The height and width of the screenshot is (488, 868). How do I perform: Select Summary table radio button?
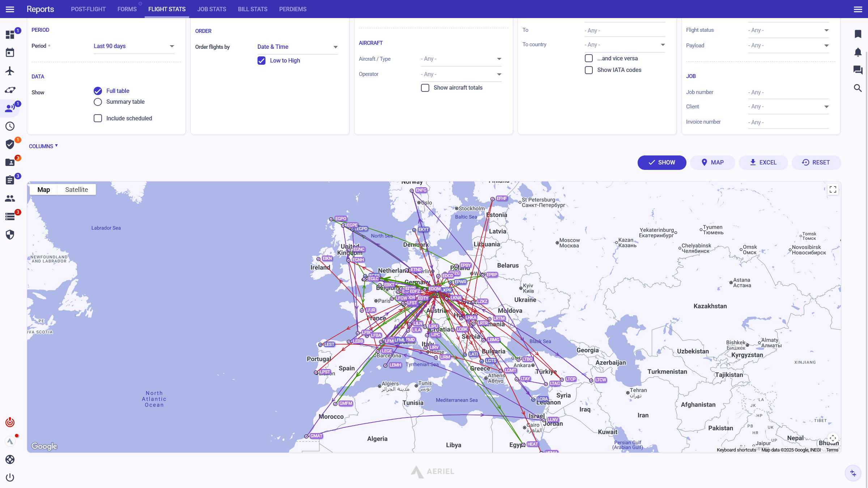point(98,102)
